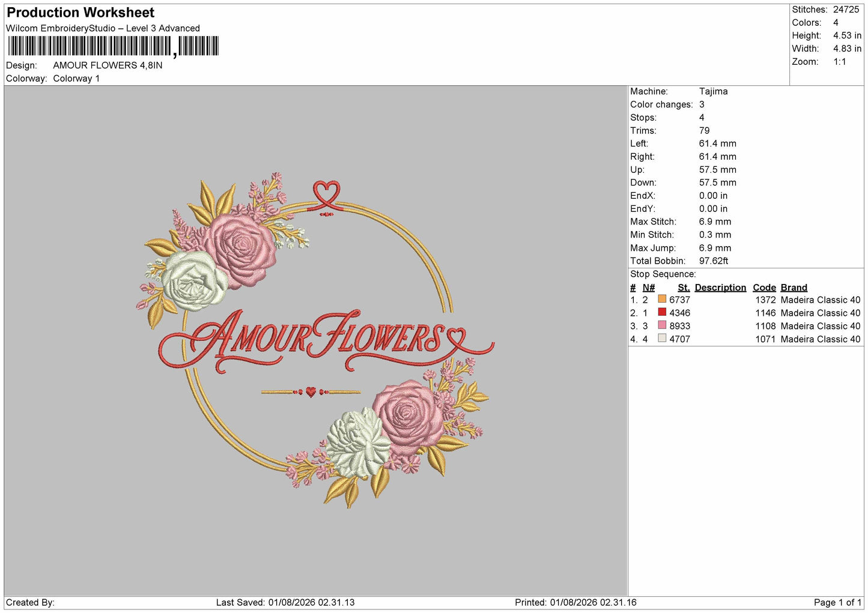Click the Zoom value '1:1'
This screenshot has height=613, width=868.
pos(839,62)
